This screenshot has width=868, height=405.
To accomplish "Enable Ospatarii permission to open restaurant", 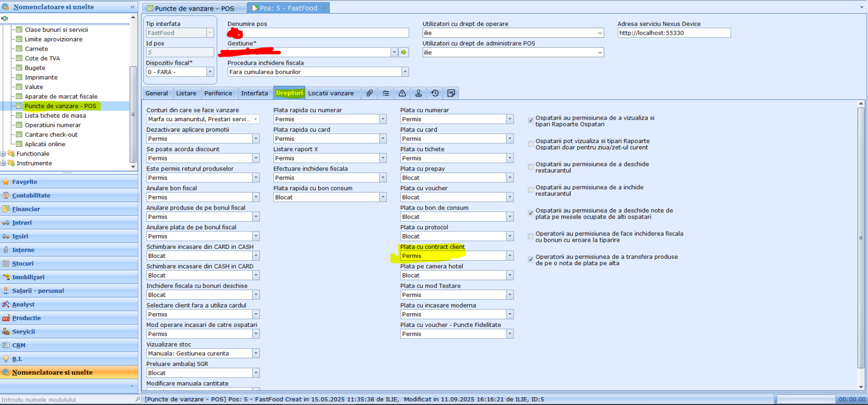I will coord(530,167).
